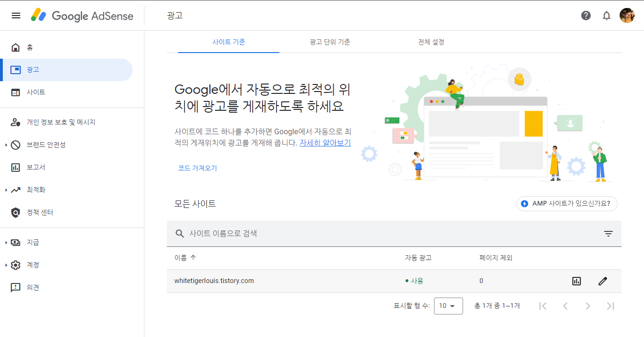This screenshot has width=644, height=337.
Task: Go to next page arrow
Action: tap(588, 306)
